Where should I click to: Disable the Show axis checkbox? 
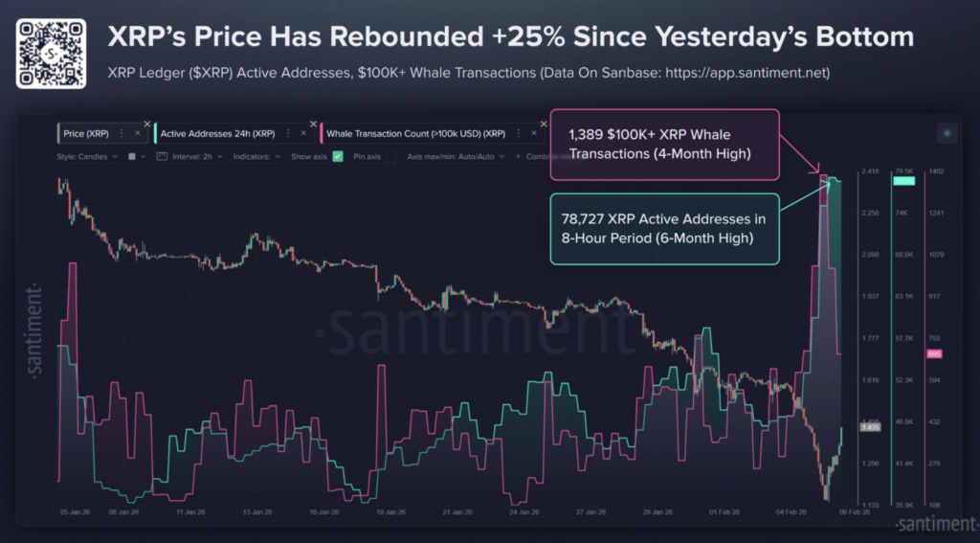pyautogui.click(x=338, y=156)
